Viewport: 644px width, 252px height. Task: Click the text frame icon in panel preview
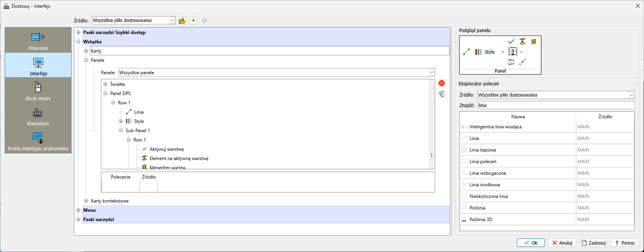pos(513,51)
